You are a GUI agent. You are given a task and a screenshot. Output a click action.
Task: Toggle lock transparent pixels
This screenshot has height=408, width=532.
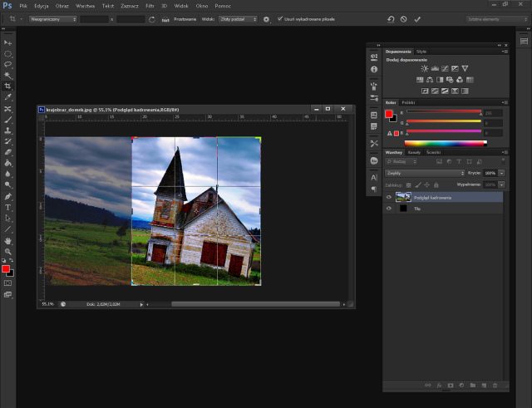408,184
